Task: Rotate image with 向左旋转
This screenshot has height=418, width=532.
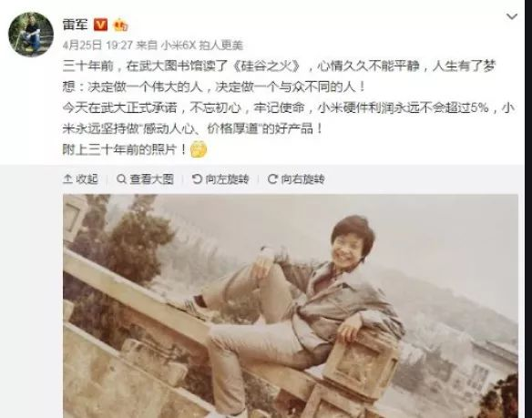Action: pos(220,178)
